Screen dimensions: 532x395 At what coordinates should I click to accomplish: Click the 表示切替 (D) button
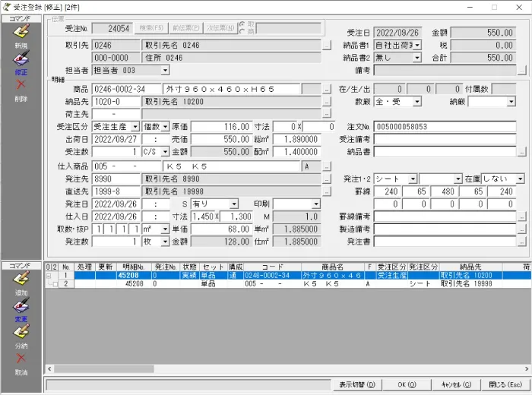coord(357,384)
